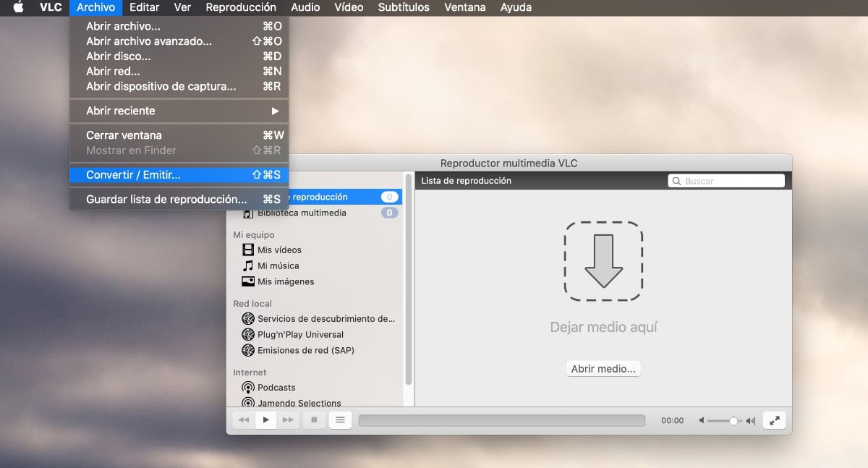868x468 pixels.
Task: Close the Archivo menu in menu bar
Action: (x=95, y=7)
